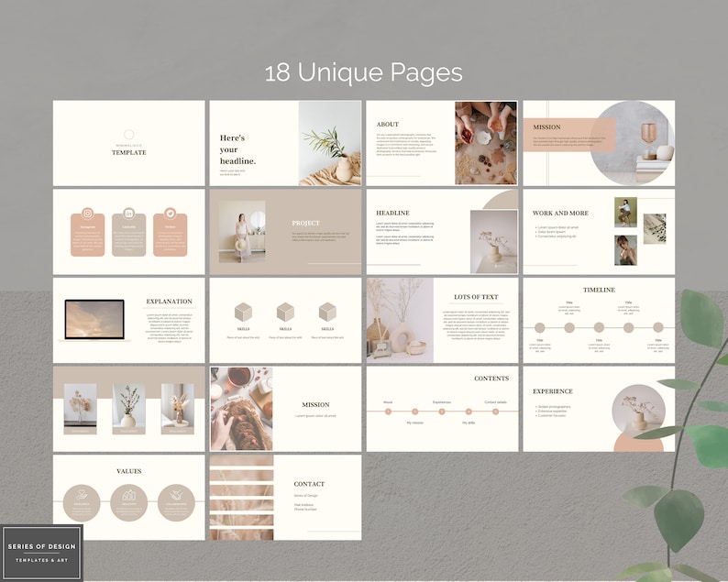This screenshot has width=728, height=582.
Task: Open the Project slide with woman photo
Action: (285, 232)
